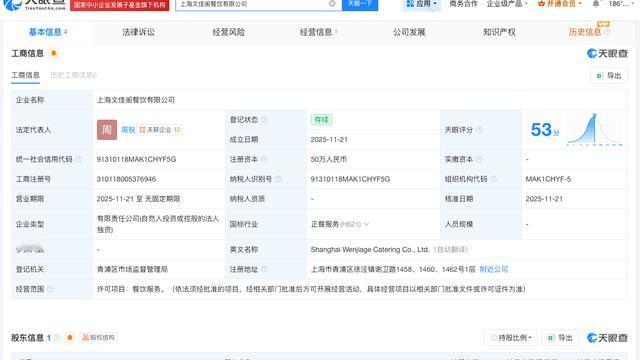
Task: Open the 开通会员 membership dropdown
Action: (560, 4)
